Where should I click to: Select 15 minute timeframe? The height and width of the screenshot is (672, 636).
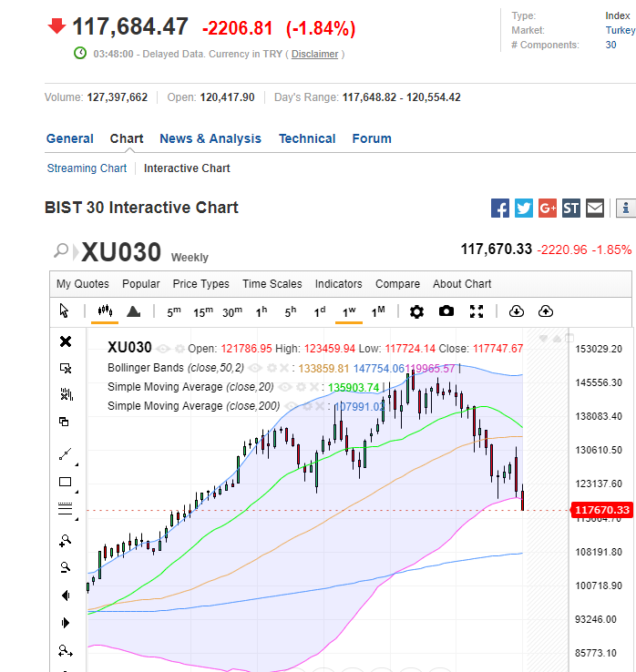(203, 311)
